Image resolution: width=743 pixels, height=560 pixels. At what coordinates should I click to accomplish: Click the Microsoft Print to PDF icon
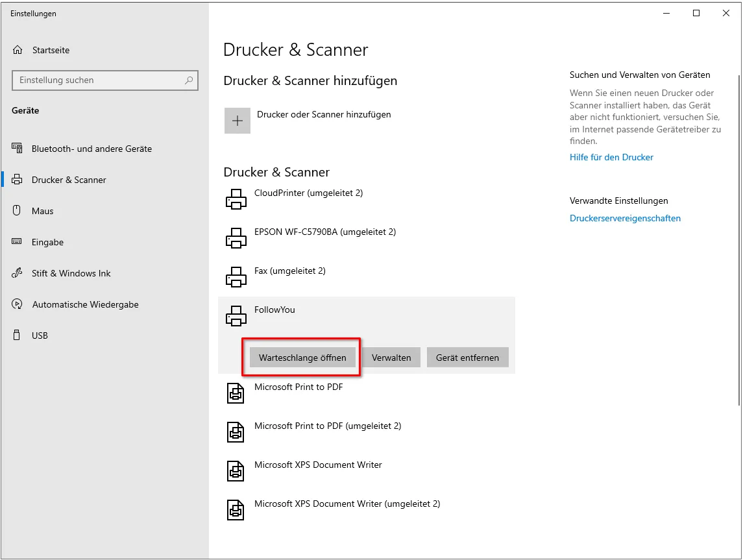(x=236, y=393)
